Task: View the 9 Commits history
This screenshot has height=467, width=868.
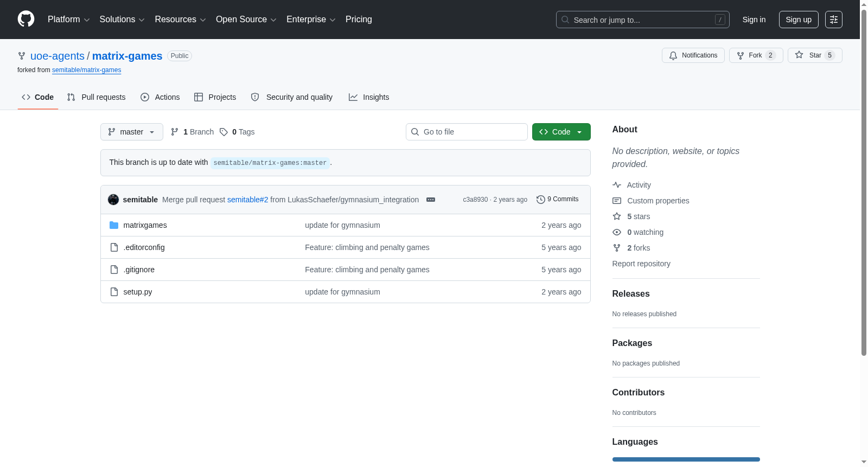Action: (558, 200)
